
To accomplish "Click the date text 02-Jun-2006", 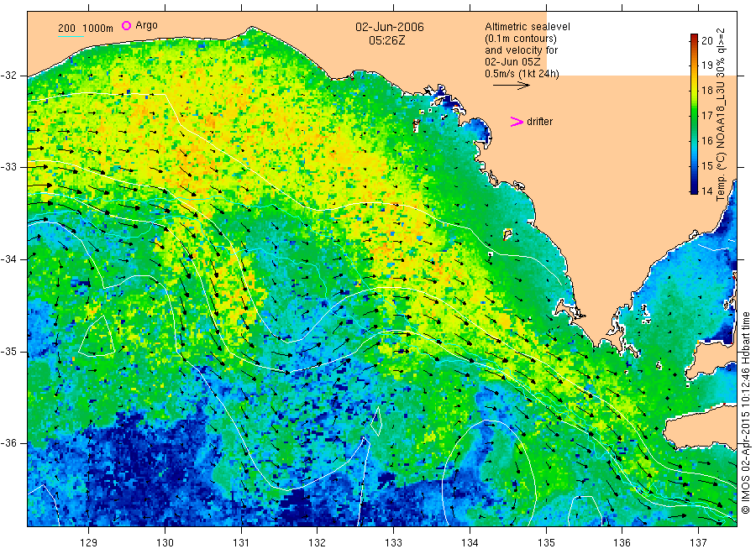I will pos(390,27).
